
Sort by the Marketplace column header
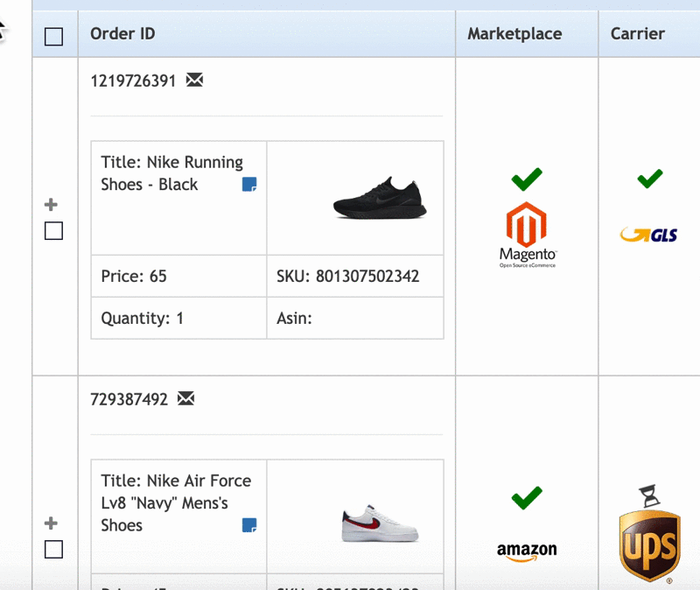pyautogui.click(x=514, y=34)
